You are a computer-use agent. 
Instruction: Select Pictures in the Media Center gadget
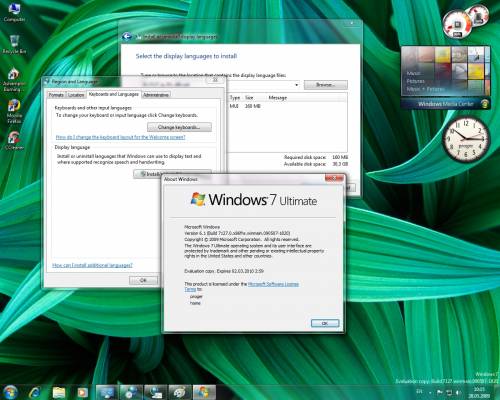415,81
